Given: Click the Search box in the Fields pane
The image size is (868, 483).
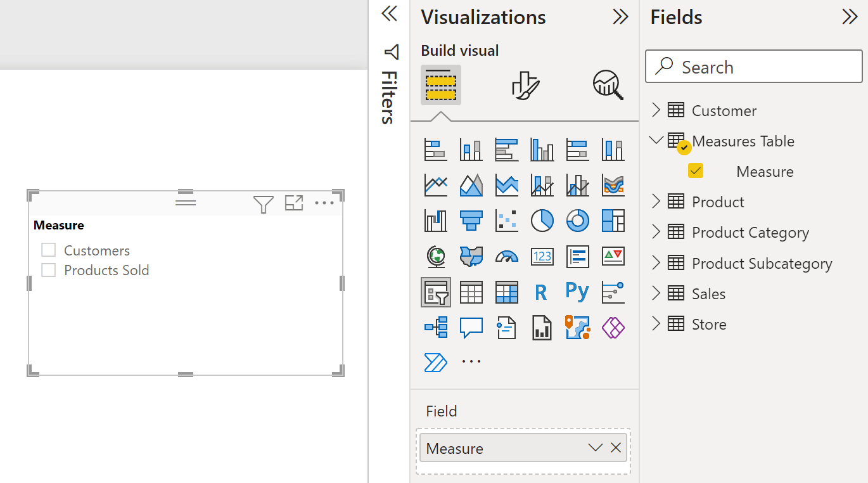Looking at the screenshot, I should tap(753, 67).
